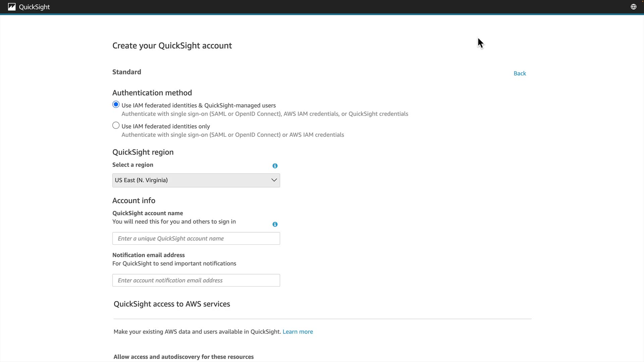Select IAM federated identities & QuickSight-managed users radio
The height and width of the screenshot is (362, 644).
pos(116,105)
